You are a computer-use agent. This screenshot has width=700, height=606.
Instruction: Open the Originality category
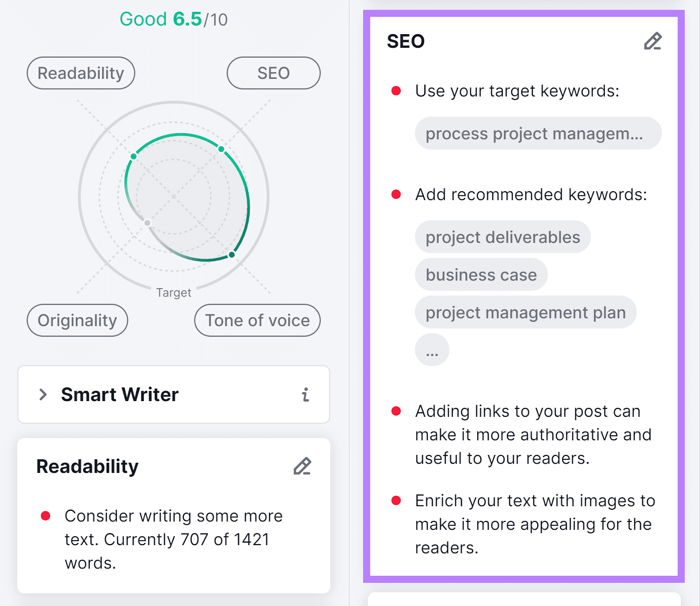tap(77, 320)
